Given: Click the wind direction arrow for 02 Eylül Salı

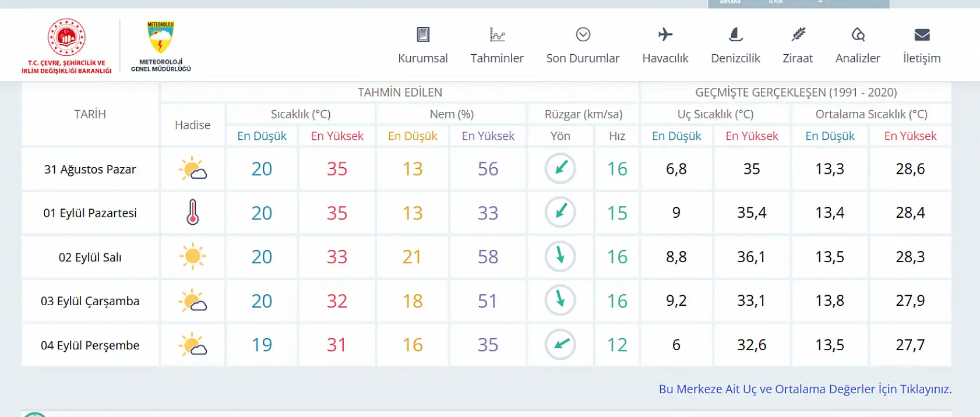Looking at the screenshot, I should [x=560, y=256].
